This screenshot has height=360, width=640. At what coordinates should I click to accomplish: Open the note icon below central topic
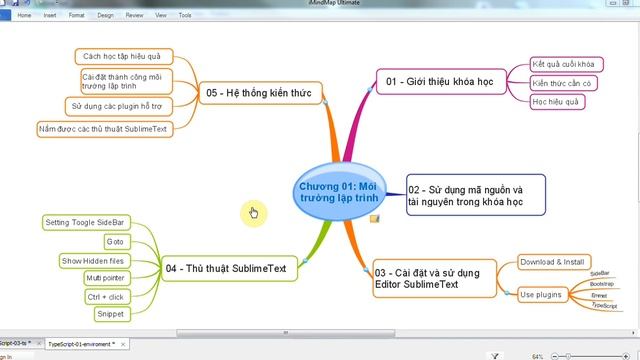coord(375,219)
